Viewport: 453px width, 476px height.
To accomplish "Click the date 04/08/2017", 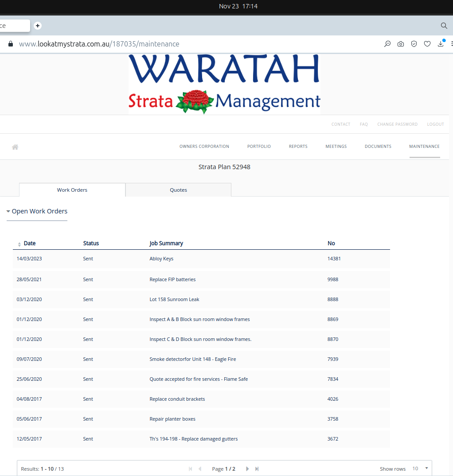I will (x=29, y=399).
